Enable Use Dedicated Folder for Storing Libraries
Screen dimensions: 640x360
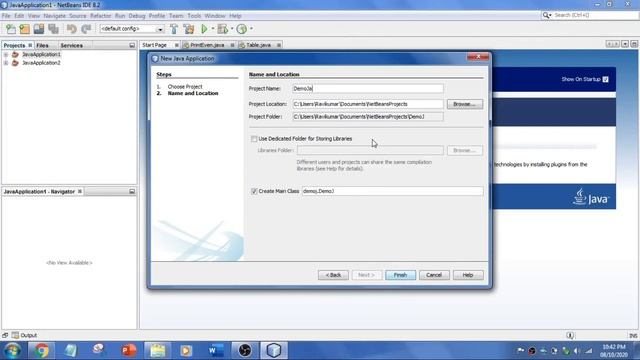pos(254,139)
